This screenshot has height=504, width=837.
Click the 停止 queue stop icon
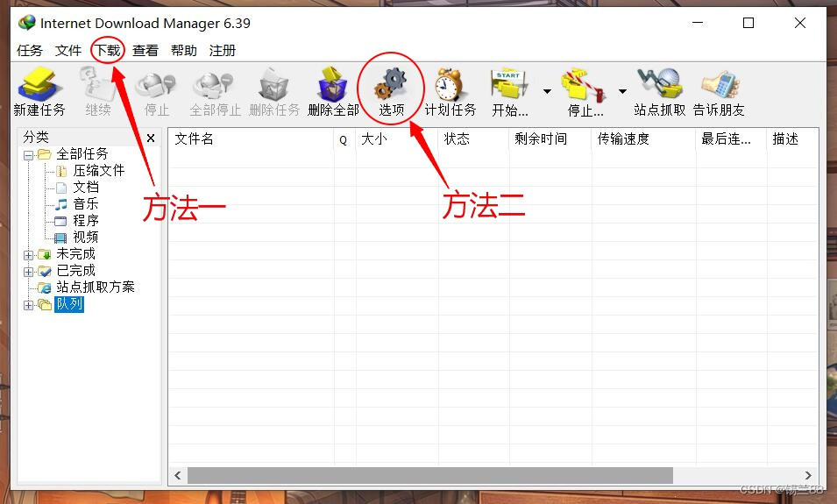pyautogui.click(x=584, y=85)
